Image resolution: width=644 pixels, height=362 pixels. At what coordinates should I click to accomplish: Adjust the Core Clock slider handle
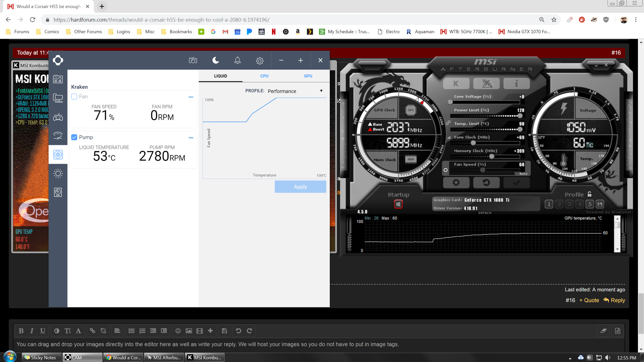point(473,143)
